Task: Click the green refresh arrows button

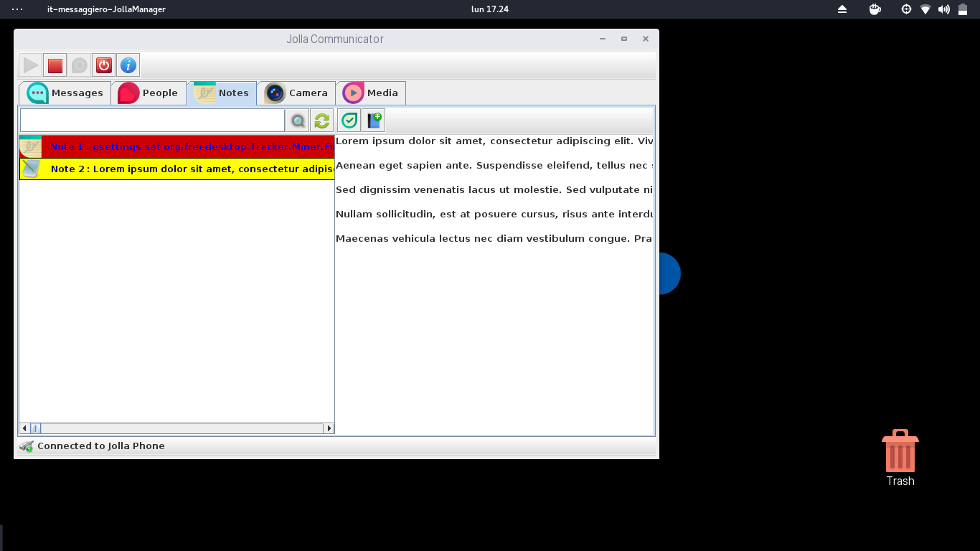Action: click(322, 121)
